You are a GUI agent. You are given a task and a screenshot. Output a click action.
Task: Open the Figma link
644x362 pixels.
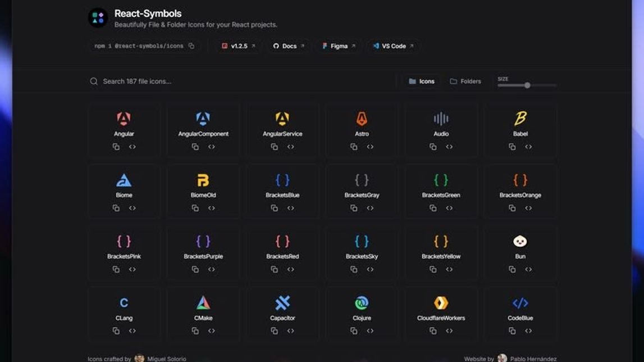pos(339,46)
